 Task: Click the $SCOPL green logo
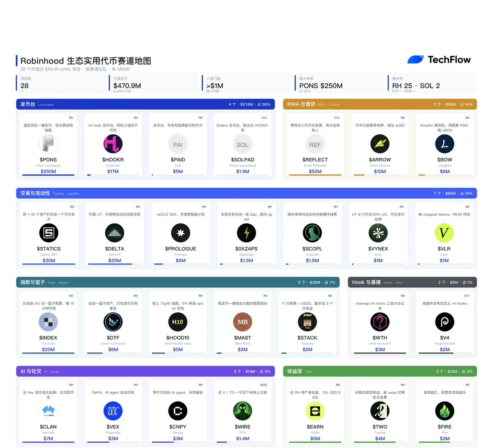tap(312, 233)
